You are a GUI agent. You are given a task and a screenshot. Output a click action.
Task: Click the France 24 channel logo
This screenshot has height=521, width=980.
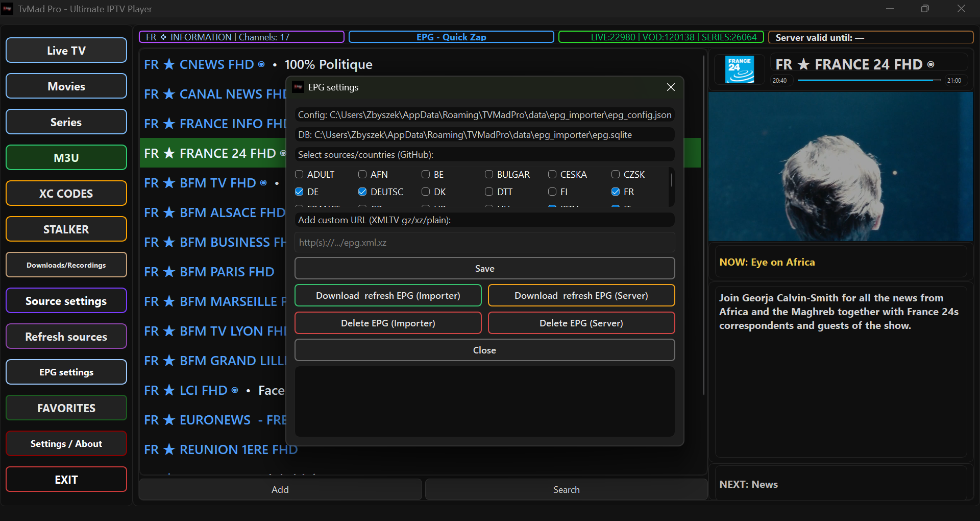(x=740, y=69)
